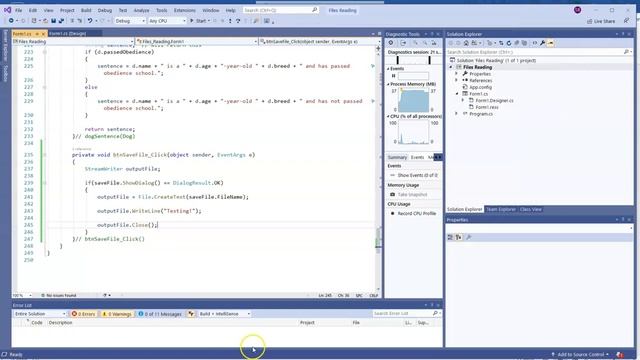The image size is (640, 360).
Task: Open the btnSaveFile_Click member dropdown
Action: [320, 42]
